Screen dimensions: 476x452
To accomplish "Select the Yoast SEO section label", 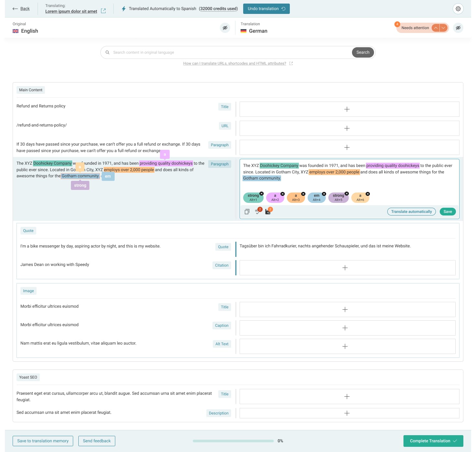I will coord(28,377).
